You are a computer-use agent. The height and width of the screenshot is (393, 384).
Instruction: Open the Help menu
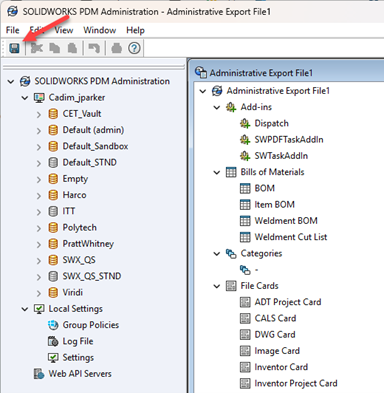135,30
